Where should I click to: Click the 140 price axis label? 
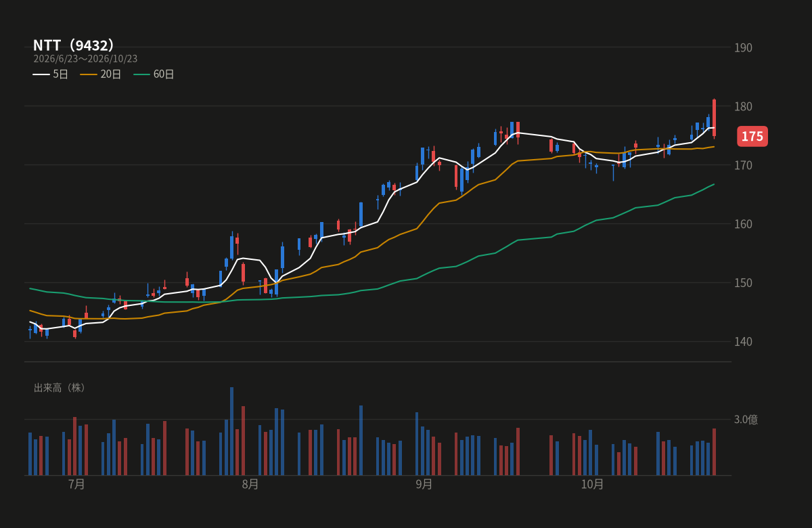coord(743,342)
